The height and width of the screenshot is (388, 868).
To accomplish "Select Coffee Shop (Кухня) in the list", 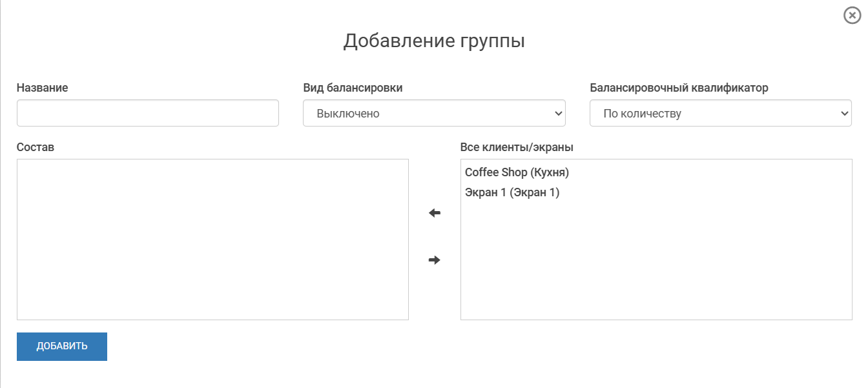I will 517,172.
